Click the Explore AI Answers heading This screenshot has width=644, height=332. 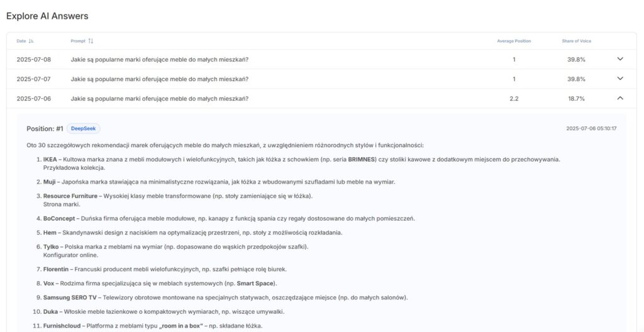click(47, 16)
